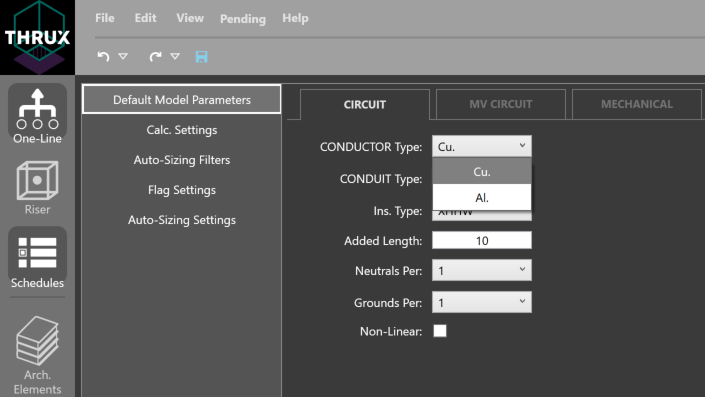The width and height of the screenshot is (705, 397).
Task: Open the Neutrals Per dropdown
Action: point(482,271)
